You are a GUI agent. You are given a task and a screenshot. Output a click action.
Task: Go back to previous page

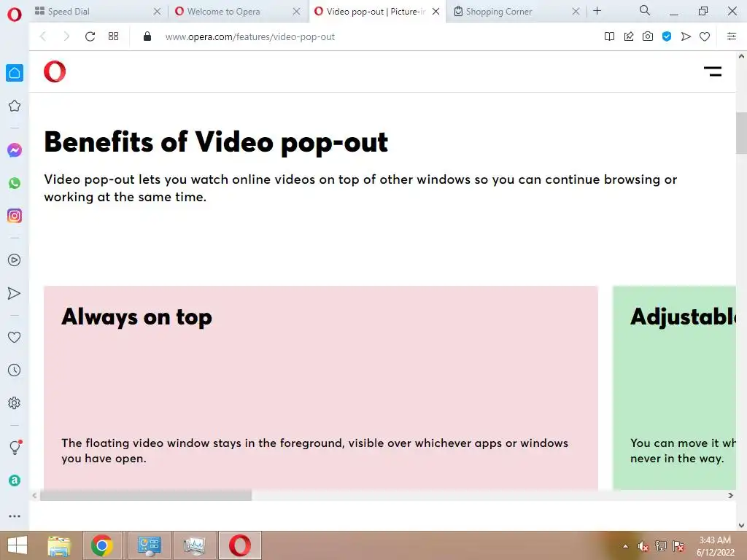point(43,36)
